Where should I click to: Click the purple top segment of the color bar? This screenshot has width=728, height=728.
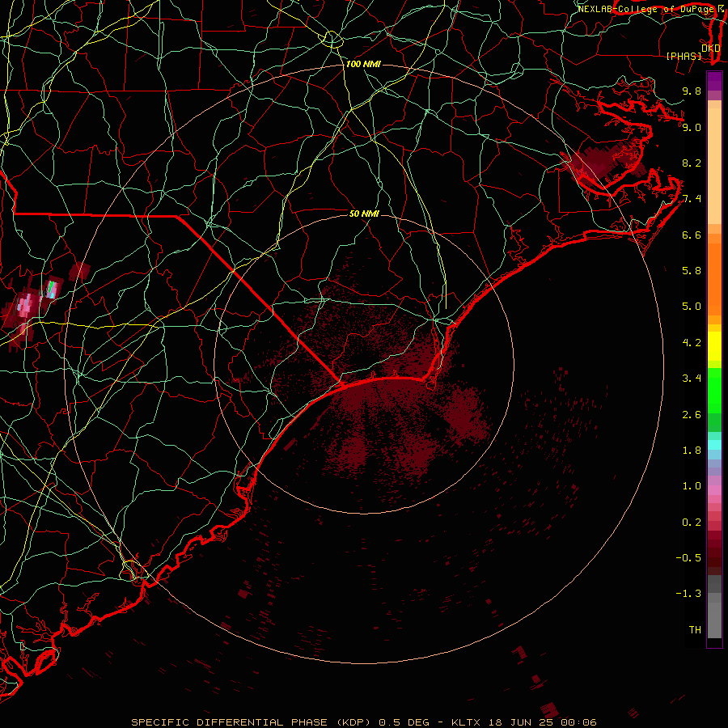[714, 81]
